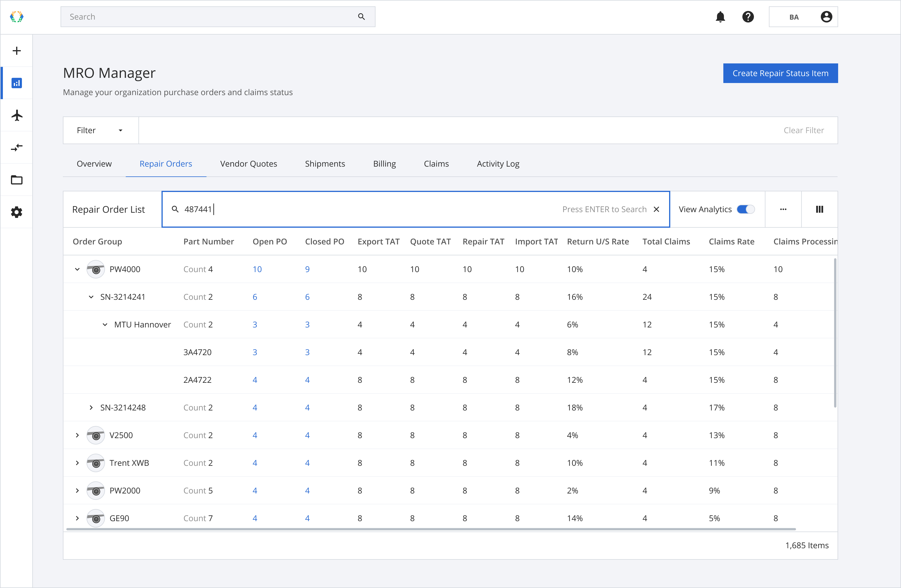Image resolution: width=901 pixels, height=588 pixels.
Task: Select the Repair Orders tab
Action: [x=166, y=163]
